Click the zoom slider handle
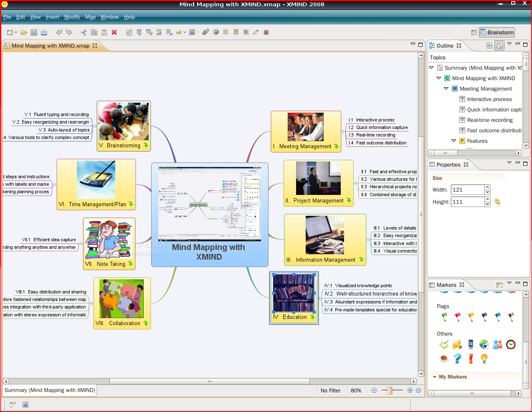 pos(390,390)
